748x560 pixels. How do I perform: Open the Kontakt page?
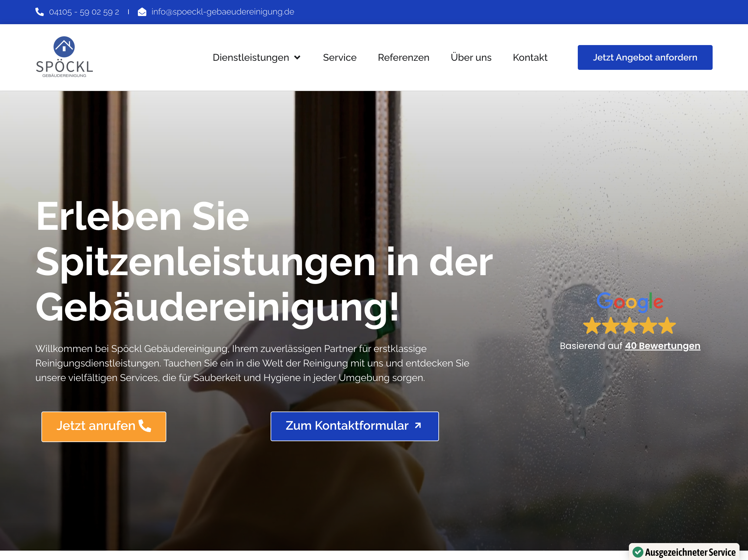(x=529, y=57)
